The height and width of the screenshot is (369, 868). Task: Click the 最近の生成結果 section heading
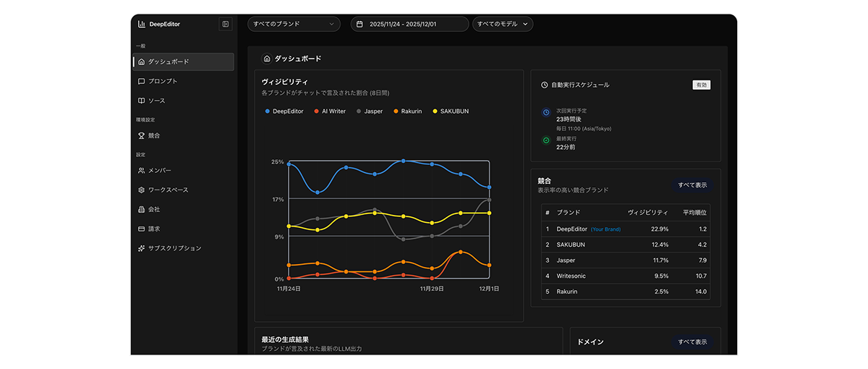coord(285,339)
